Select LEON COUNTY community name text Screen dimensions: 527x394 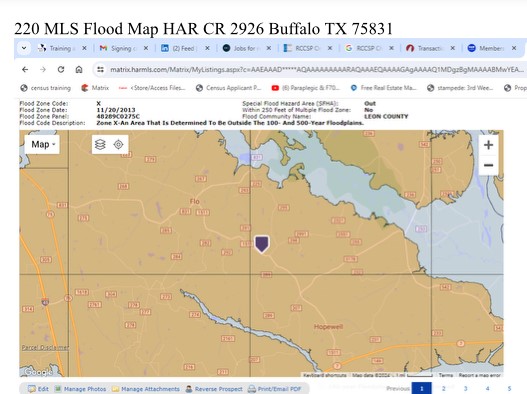coord(386,116)
